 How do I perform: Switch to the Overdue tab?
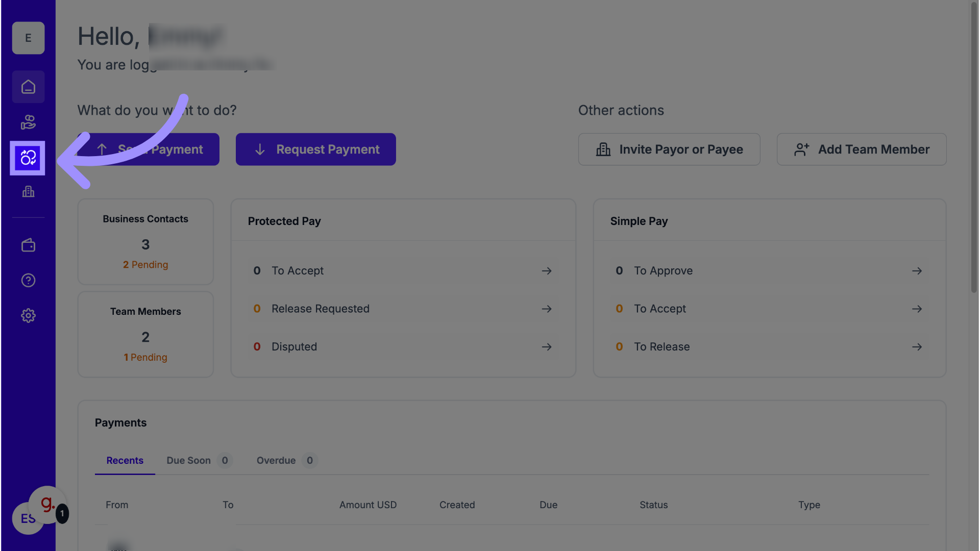click(286, 461)
